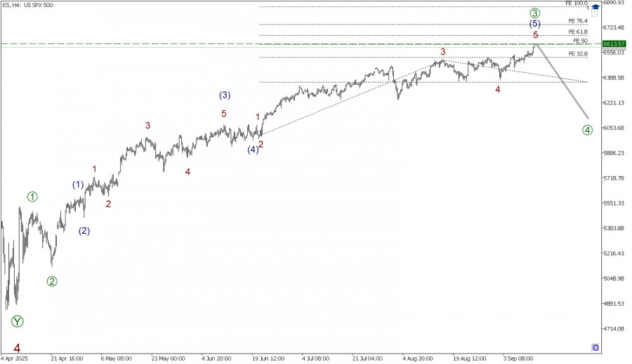Select the blue (3) wave label
This screenshot has width=632, height=364.
(x=224, y=95)
